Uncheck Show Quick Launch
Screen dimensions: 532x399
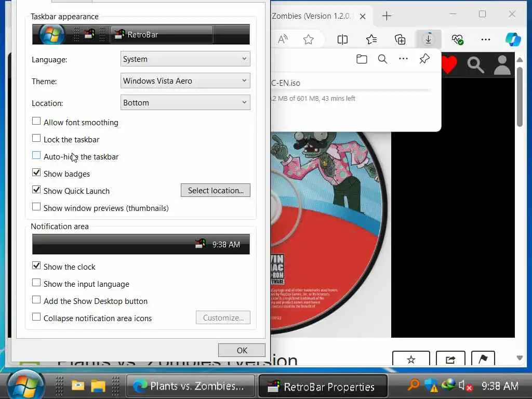(x=36, y=190)
